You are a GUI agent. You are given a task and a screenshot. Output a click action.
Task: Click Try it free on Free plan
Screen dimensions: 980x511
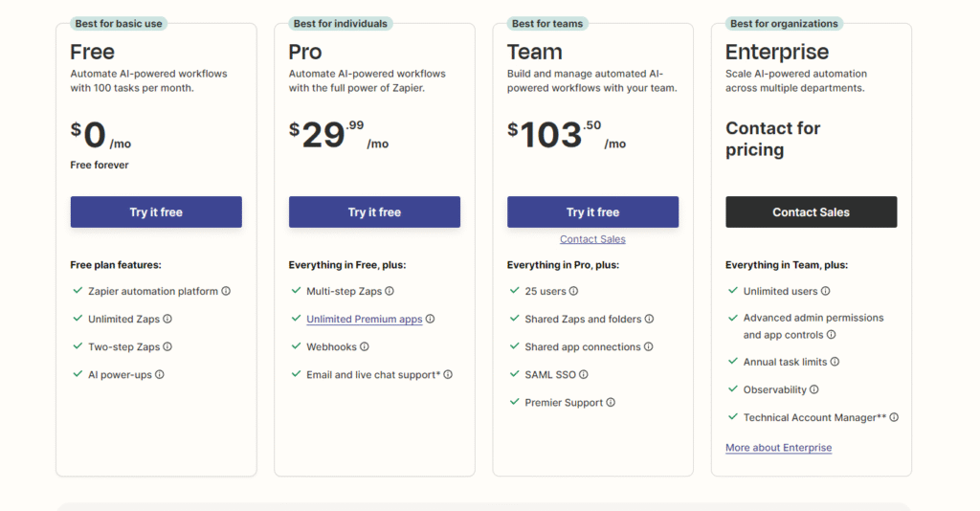(156, 211)
